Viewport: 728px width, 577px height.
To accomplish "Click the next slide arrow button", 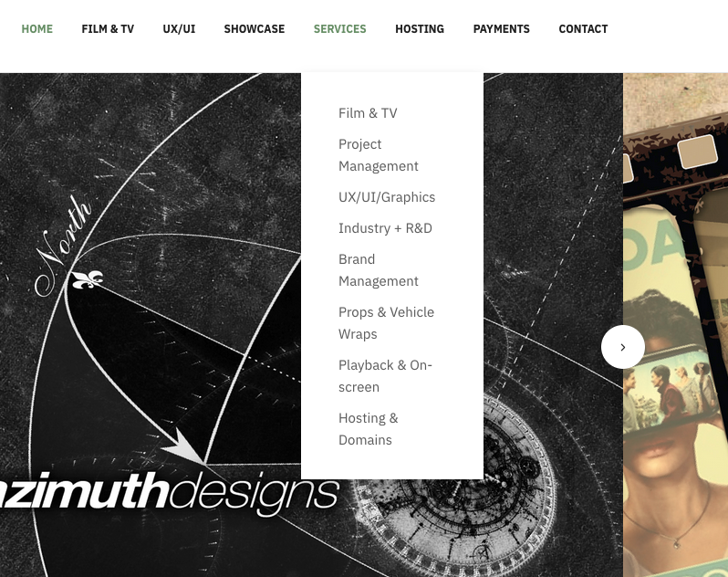I will 622,347.
